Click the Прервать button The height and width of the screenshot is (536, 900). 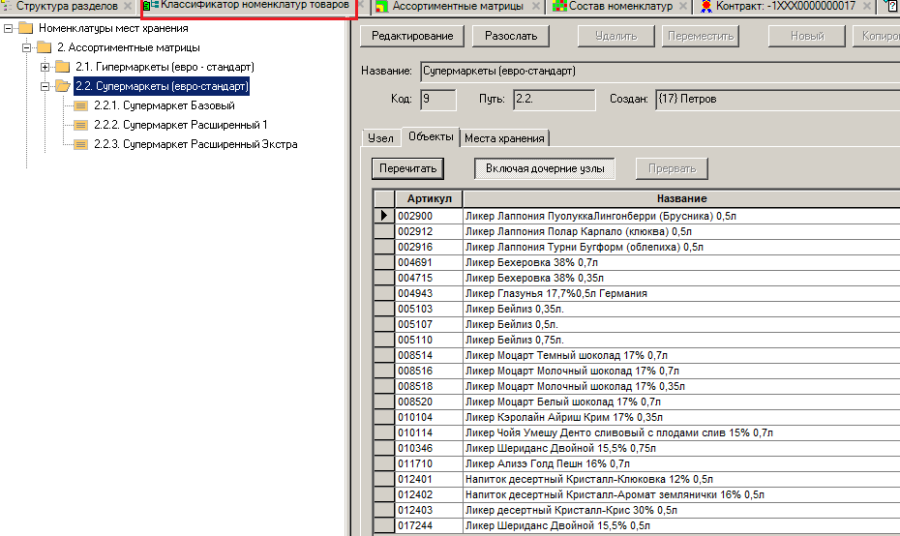(672, 169)
